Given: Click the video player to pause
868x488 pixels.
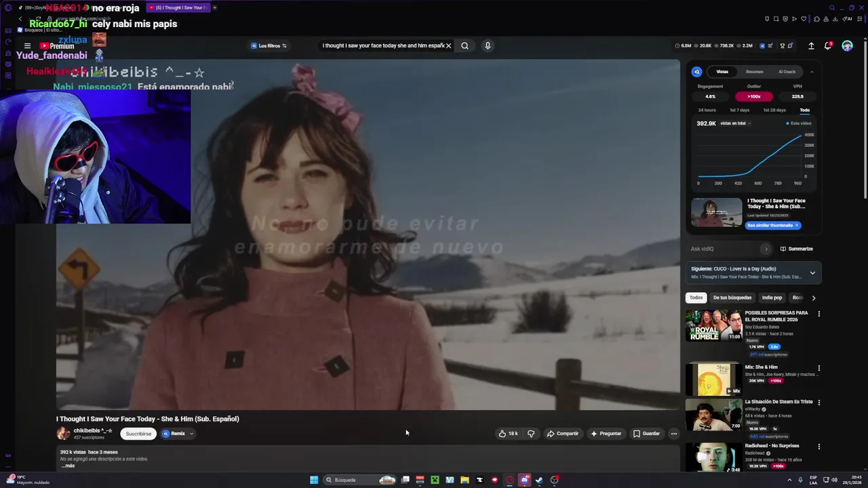Looking at the screenshot, I should click(368, 235).
